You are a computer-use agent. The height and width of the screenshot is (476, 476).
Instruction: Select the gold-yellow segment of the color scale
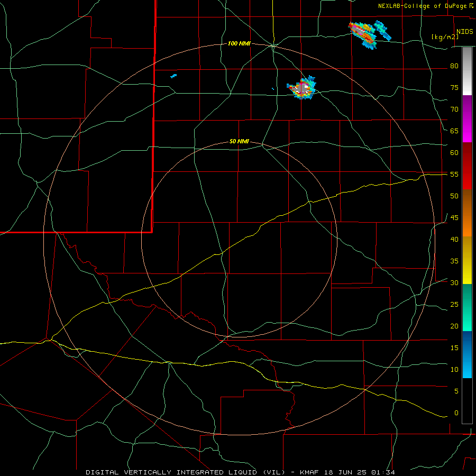click(467, 260)
